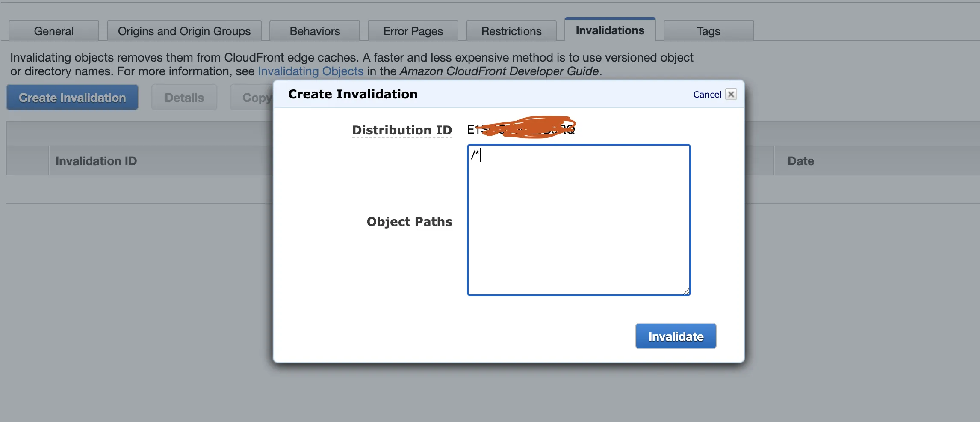This screenshot has width=980, height=422.
Task: Focus the Object Paths text area
Action: (579, 220)
